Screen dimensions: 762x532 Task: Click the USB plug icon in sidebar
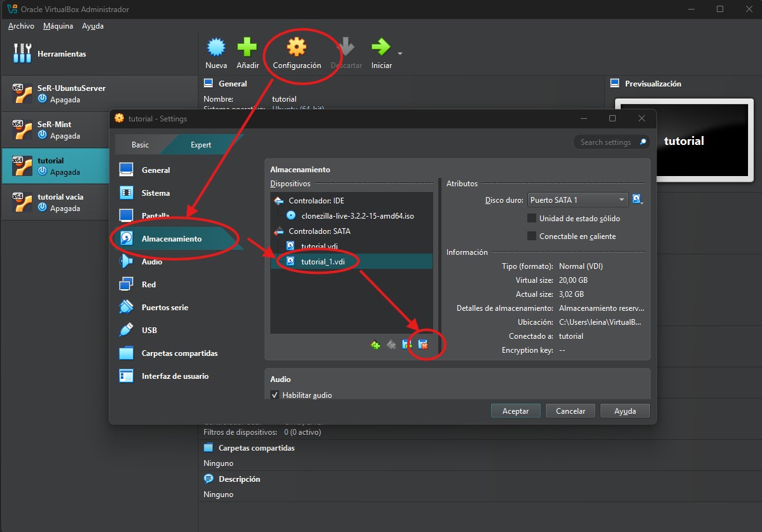tap(127, 330)
